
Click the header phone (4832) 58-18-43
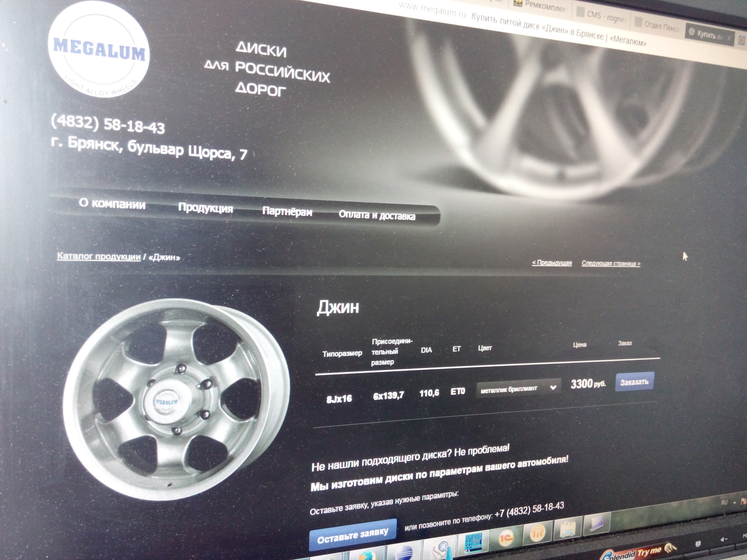click(108, 124)
